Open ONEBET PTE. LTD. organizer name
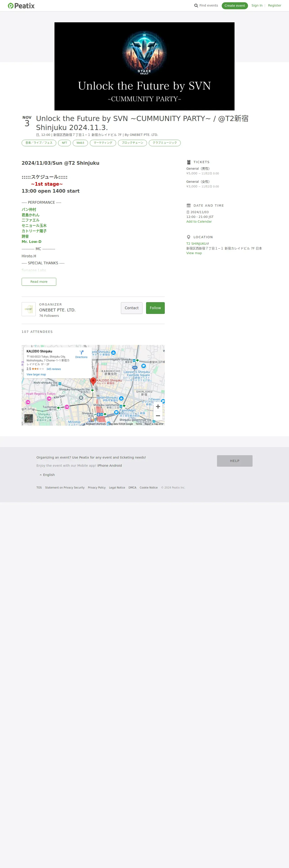289x868 pixels. (x=58, y=310)
